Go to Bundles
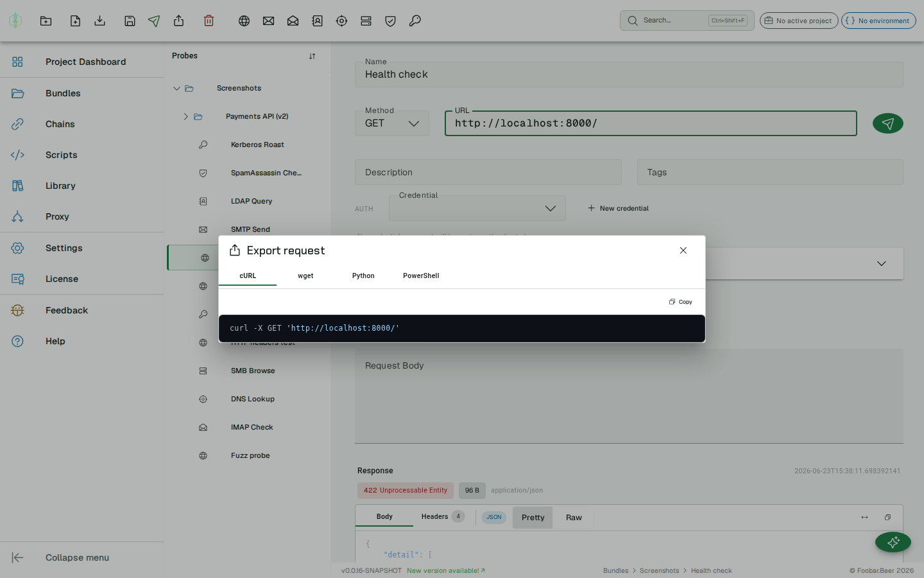924x578 pixels. click(82, 93)
